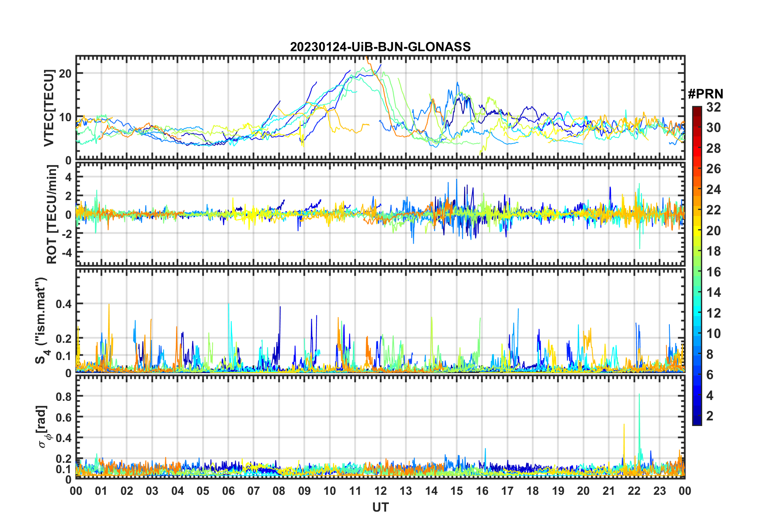Select colorbar tick label 14

pos(713,292)
